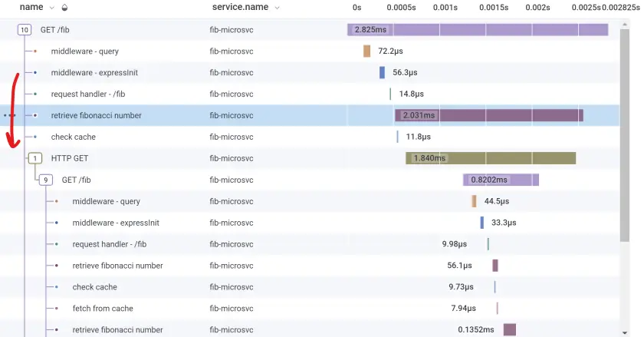
Task: Click the blue dot for top middleware - expressInit
Action: click(35, 73)
